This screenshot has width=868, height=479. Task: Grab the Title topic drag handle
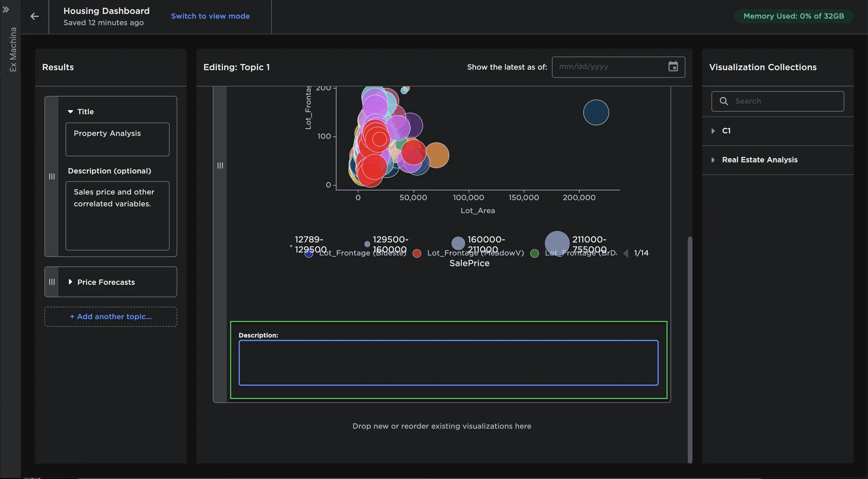[52, 176]
